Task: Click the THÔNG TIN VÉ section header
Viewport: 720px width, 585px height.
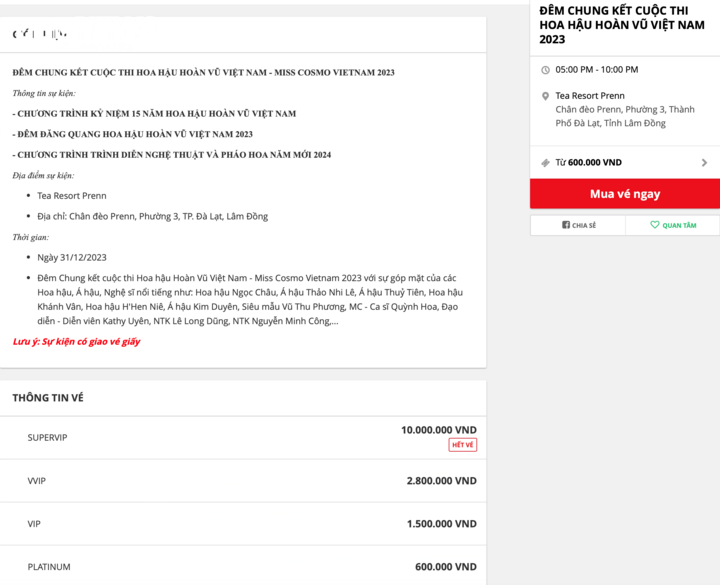Action: (48, 398)
